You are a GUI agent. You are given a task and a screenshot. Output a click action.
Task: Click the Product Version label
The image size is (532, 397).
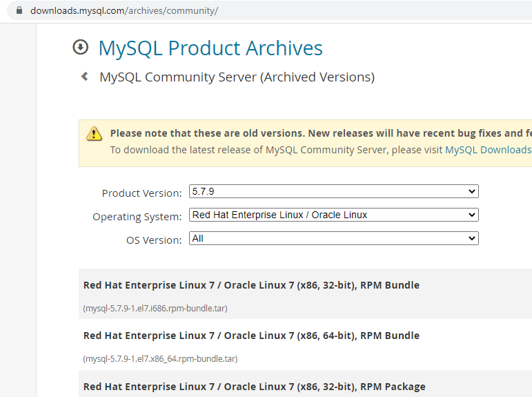tap(142, 193)
